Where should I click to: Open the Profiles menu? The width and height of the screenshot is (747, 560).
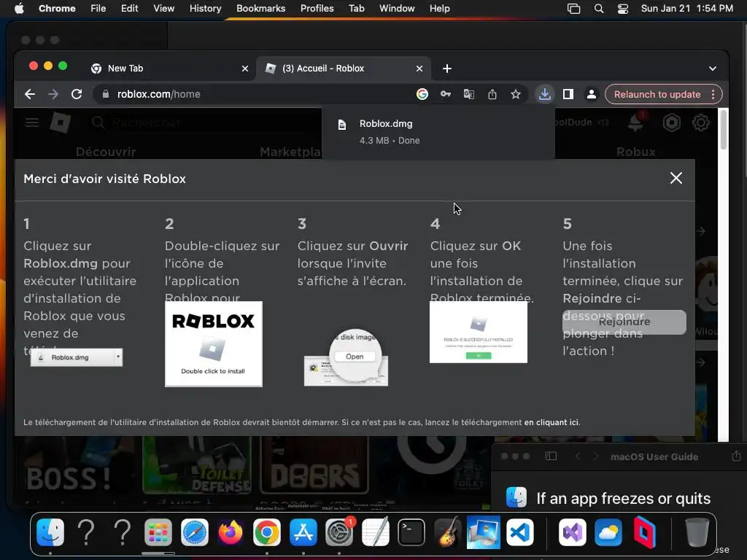click(x=317, y=8)
